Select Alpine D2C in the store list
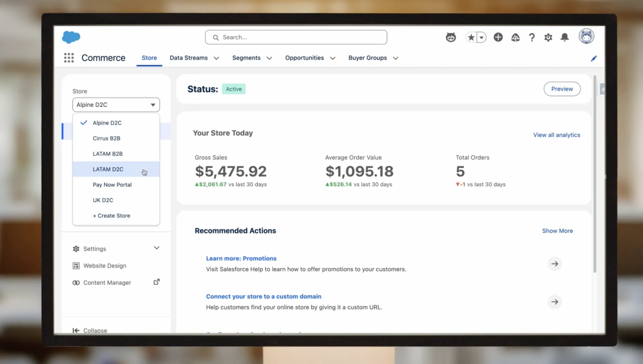 (x=116, y=123)
